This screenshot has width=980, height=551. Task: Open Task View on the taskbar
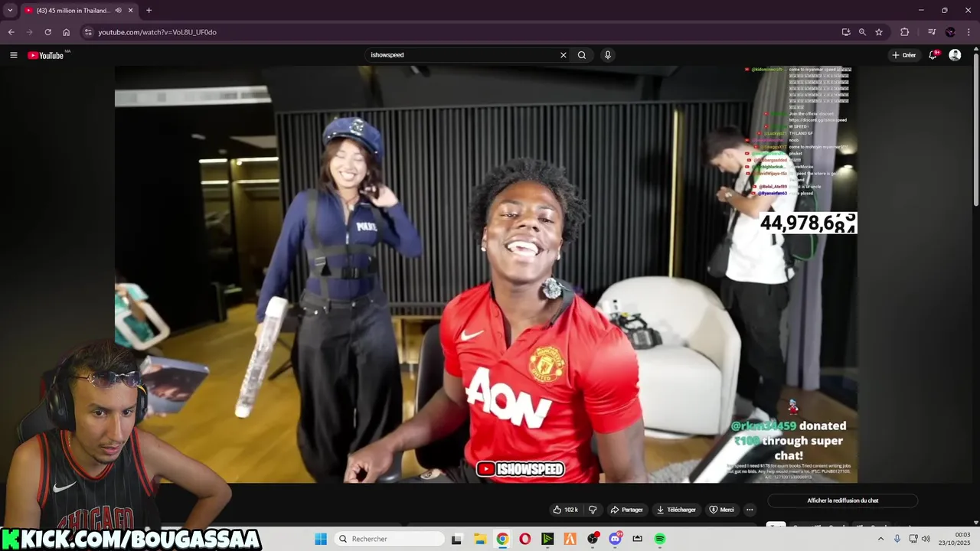[x=457, y=539]
